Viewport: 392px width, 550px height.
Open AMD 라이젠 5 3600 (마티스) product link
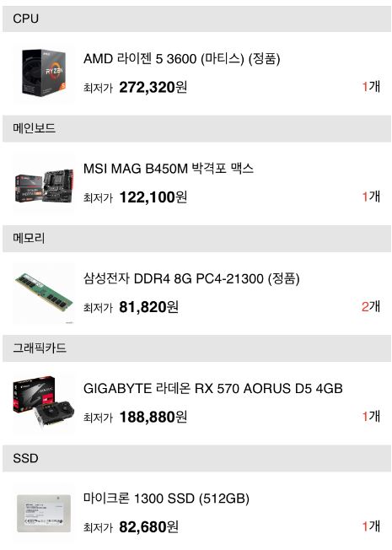(181, 58)
